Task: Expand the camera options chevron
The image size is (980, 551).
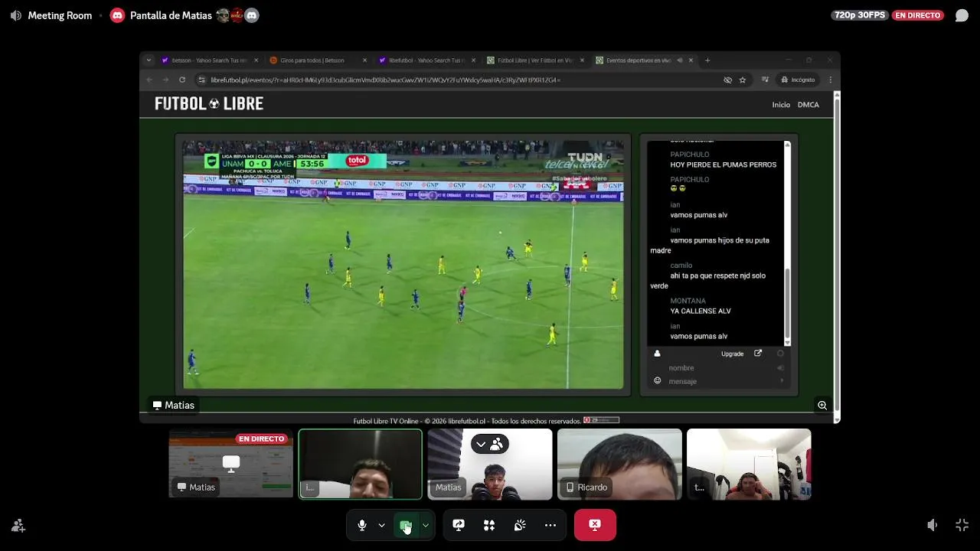Action: (425, 525)
